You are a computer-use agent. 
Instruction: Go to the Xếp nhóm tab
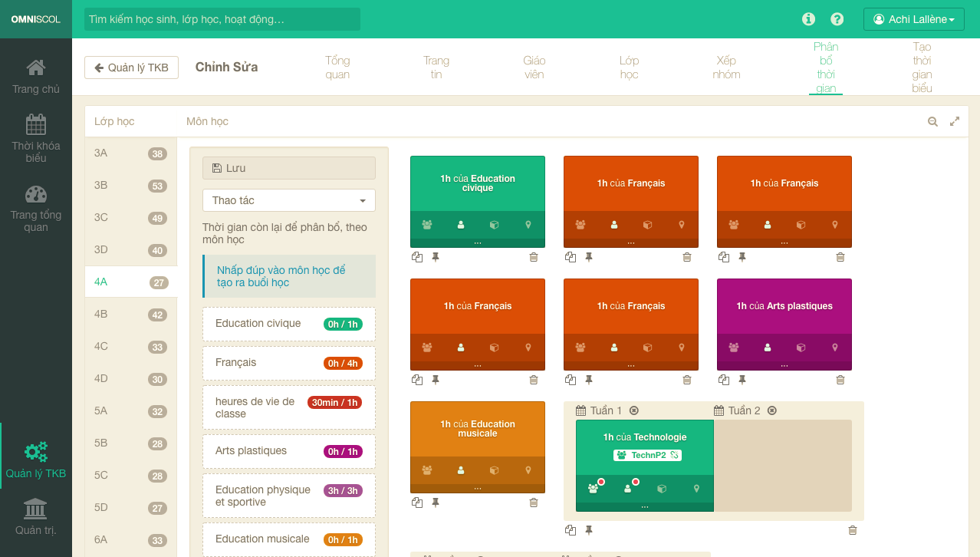(x=726, y=68)
